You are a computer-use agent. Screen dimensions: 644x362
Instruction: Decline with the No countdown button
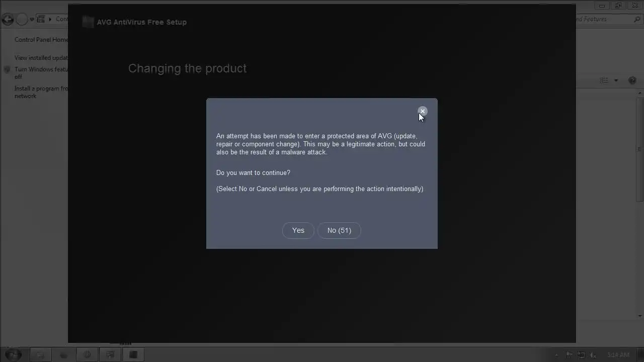[x=339, y=230]
